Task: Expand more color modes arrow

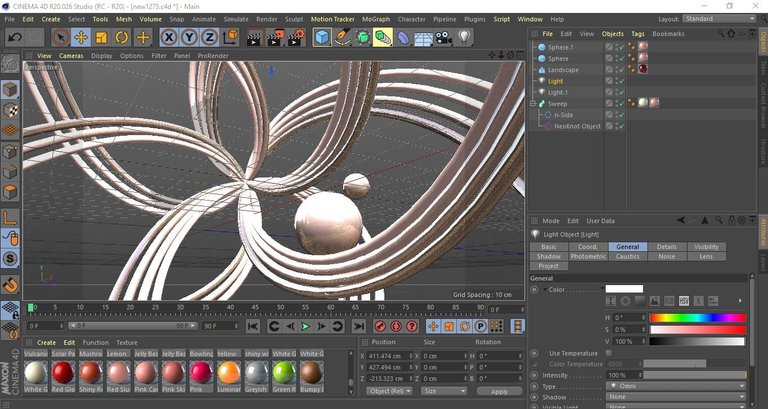Action: (x=740, y=301)
